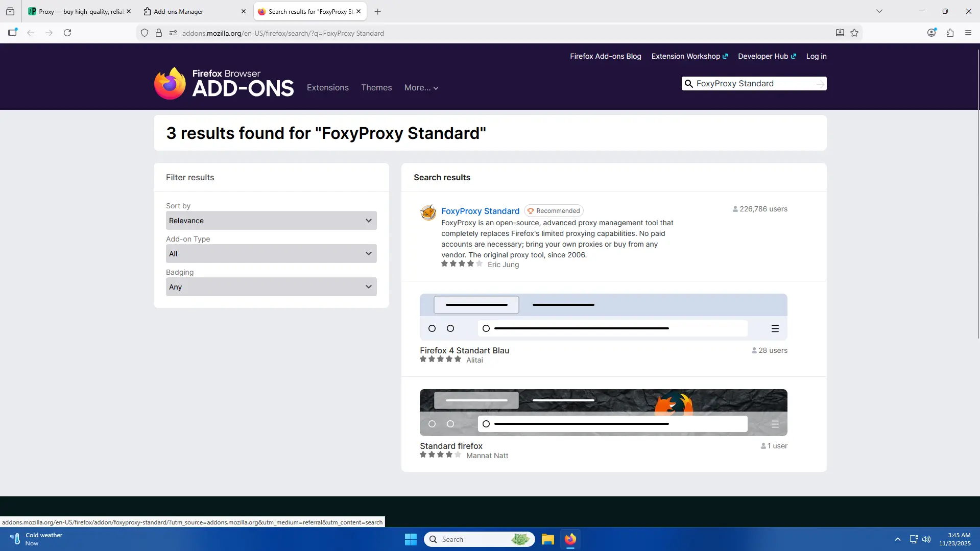Image resolution: width=980 pixels, height=551 pixels.
Task: Close the Add-ons Manager tab
Action: click(x=244, y=11)
